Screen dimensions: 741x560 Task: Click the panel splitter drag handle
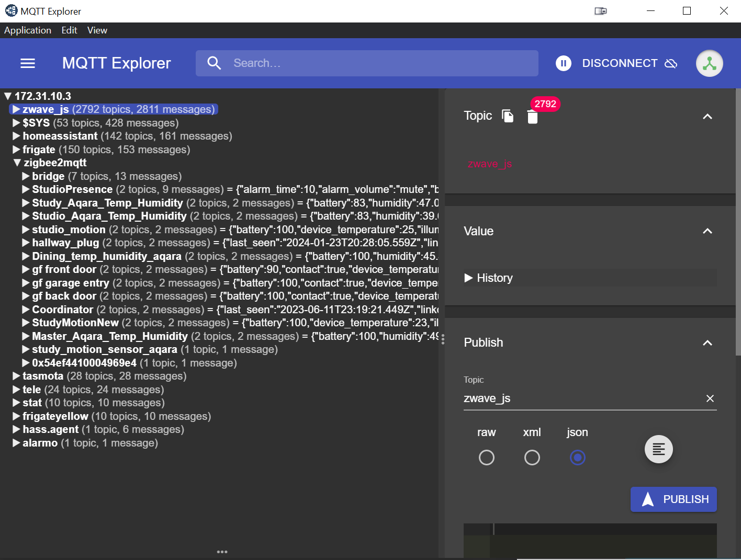443,340
